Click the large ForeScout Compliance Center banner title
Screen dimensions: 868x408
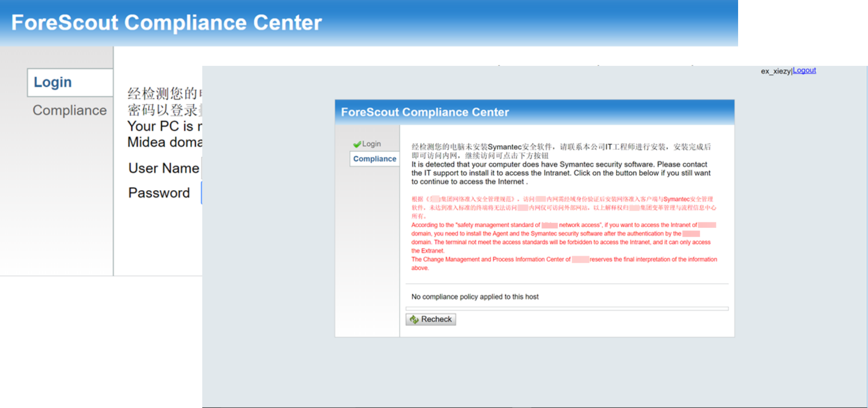coord(166,23)
